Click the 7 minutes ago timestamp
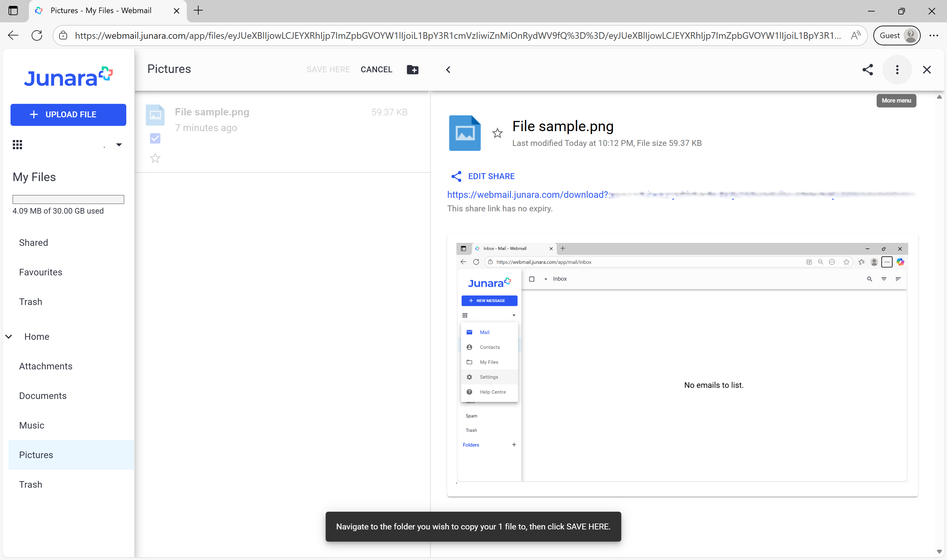947x560 pixels. click(206, 128)
